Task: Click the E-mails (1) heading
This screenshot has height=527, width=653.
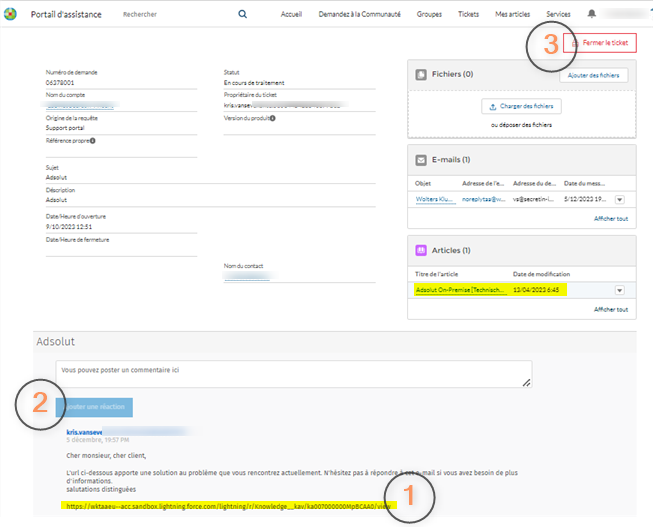Action: tap(451, 160)
